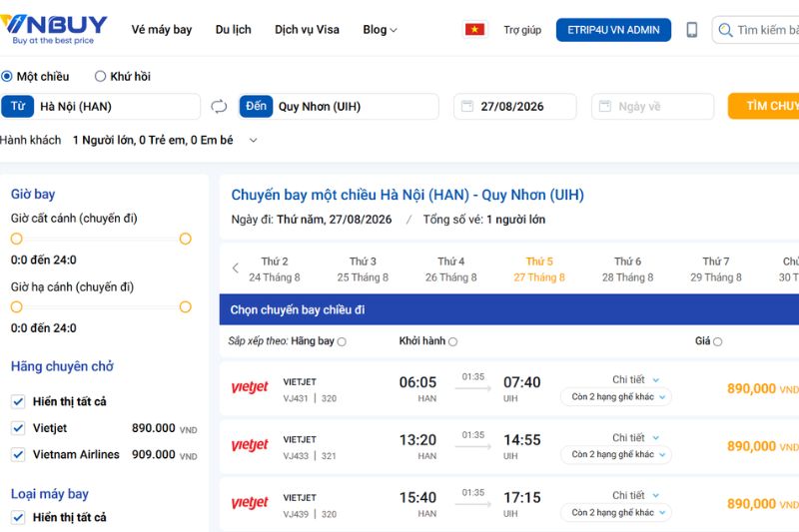Open Dịch vụ Visa menu
799x532 pixels.
pos(307,30)
